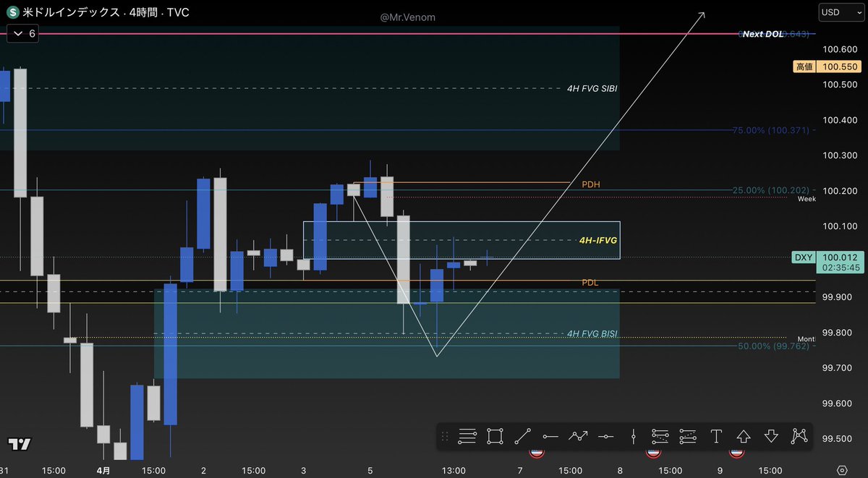Screen dimensions: 868x478
Task: Select the Arrow mark down tool
Action: pyautogui.click(x=771, y=436)
